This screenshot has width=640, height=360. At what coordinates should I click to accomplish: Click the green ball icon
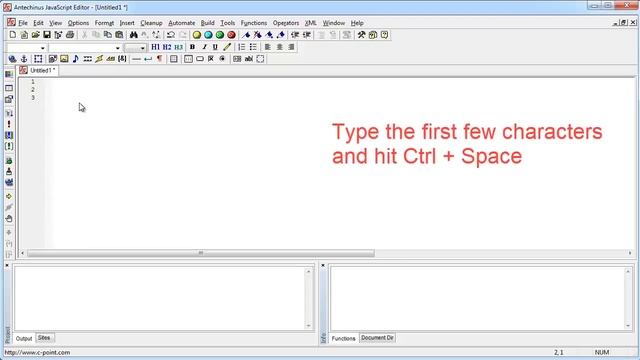click(220, 35)
